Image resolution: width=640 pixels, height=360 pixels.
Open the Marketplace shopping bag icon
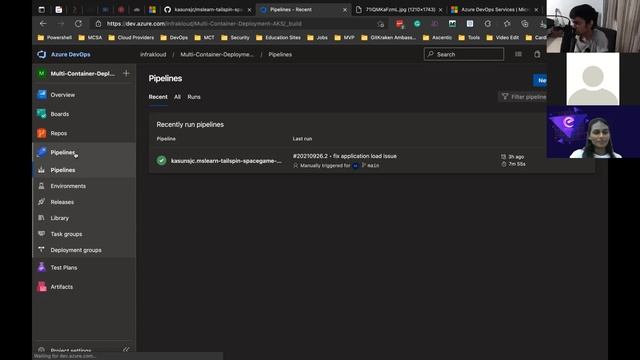pyautogui.click(x=537, y=54)
